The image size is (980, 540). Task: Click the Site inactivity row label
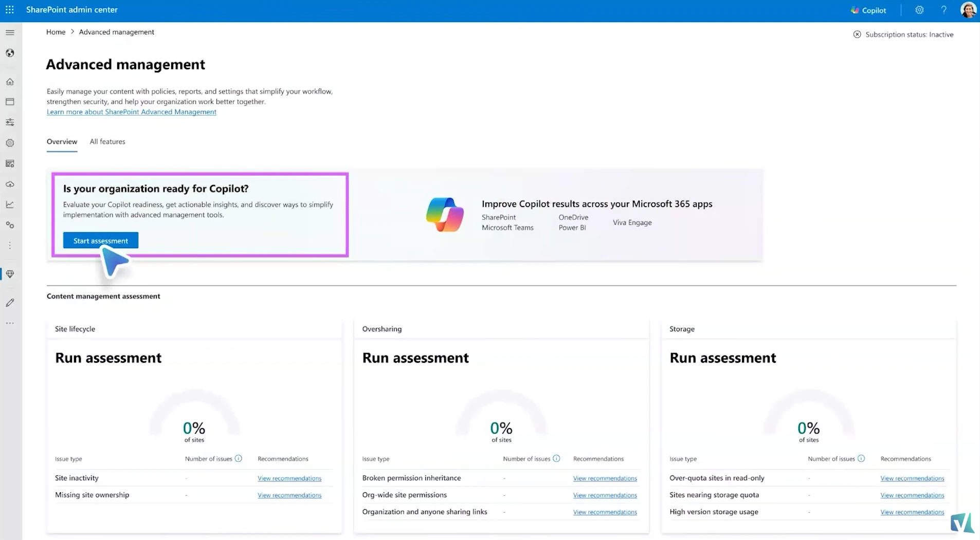coord(77,478)
